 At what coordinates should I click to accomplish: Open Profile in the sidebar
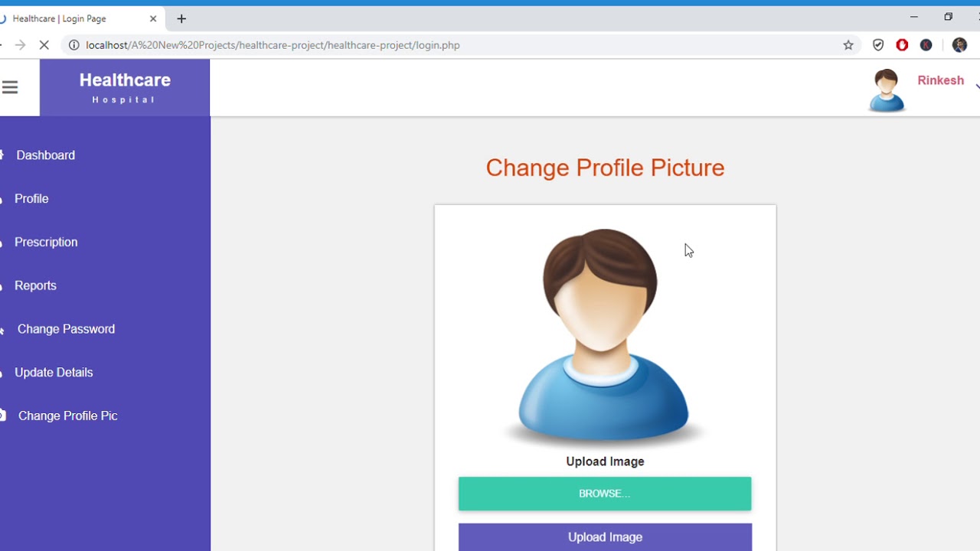[31, 199]
